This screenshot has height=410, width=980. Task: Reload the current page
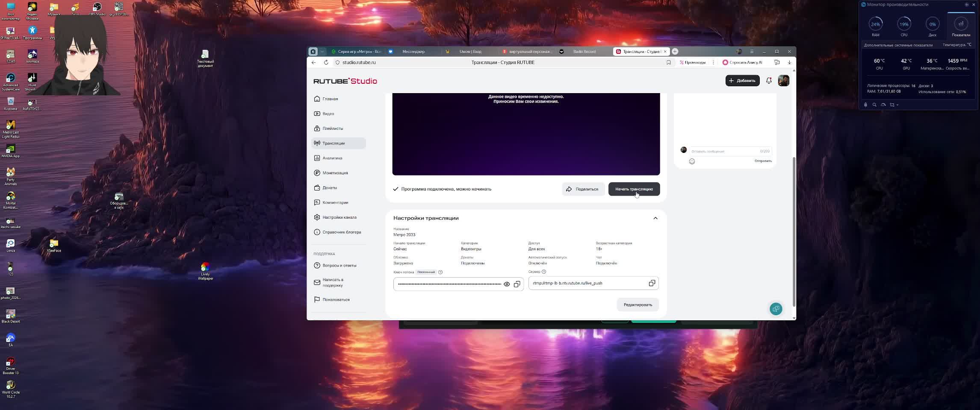point(326,62)
